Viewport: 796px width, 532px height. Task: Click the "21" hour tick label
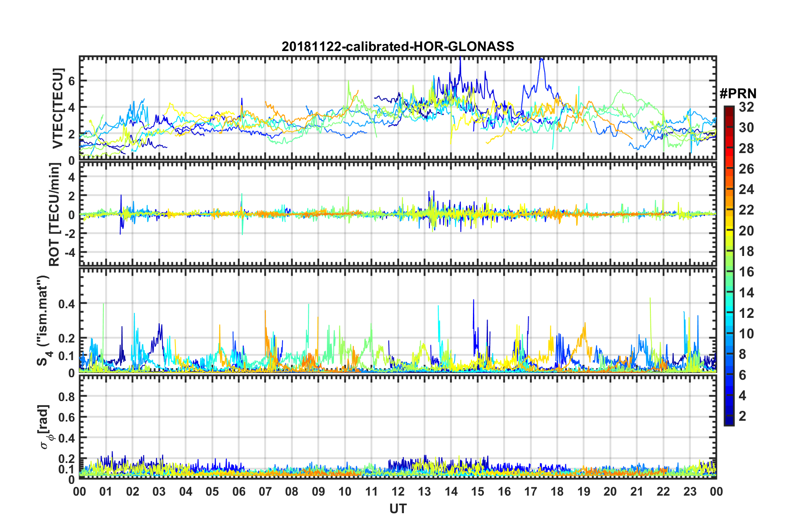(x=637, y=491)
